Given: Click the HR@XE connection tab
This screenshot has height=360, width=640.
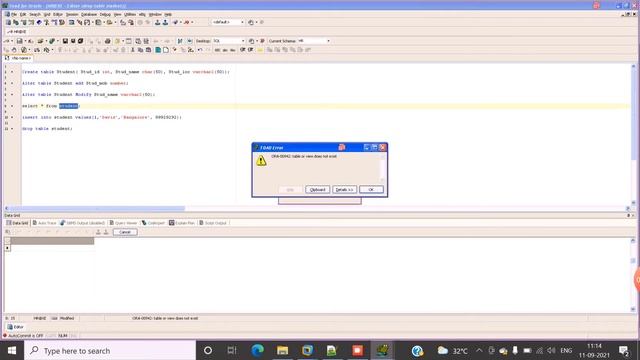Looking at the screenshot, I should [16, 31].
